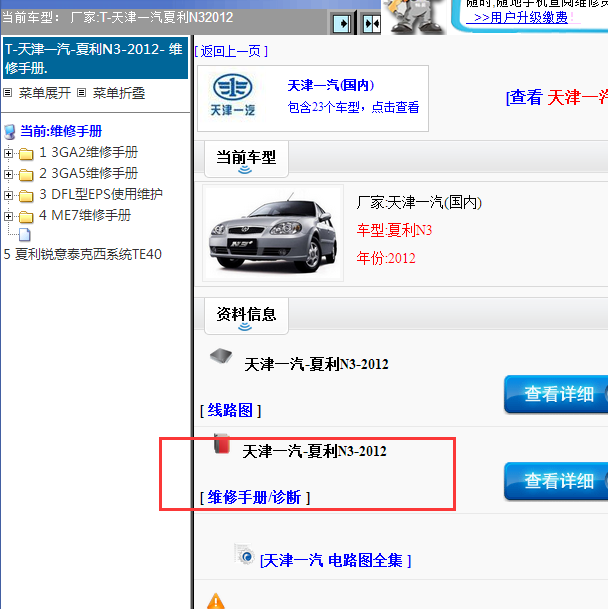Click the 天津一汽-夏利N3-2012 title above 线路图

click(316, 364)
